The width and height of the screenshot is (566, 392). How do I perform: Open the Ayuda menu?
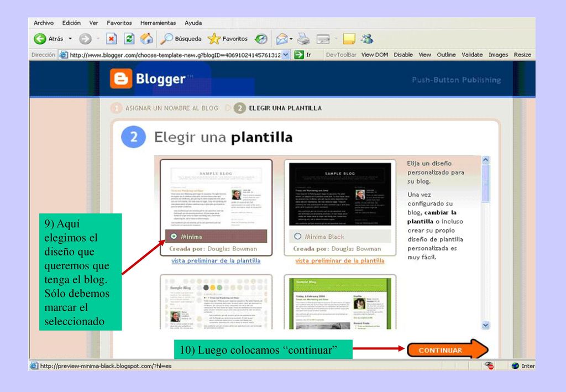tap(193, 23)
